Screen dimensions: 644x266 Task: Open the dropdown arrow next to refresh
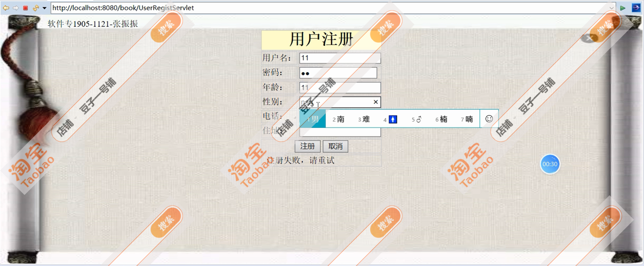[x=44, y=8]
